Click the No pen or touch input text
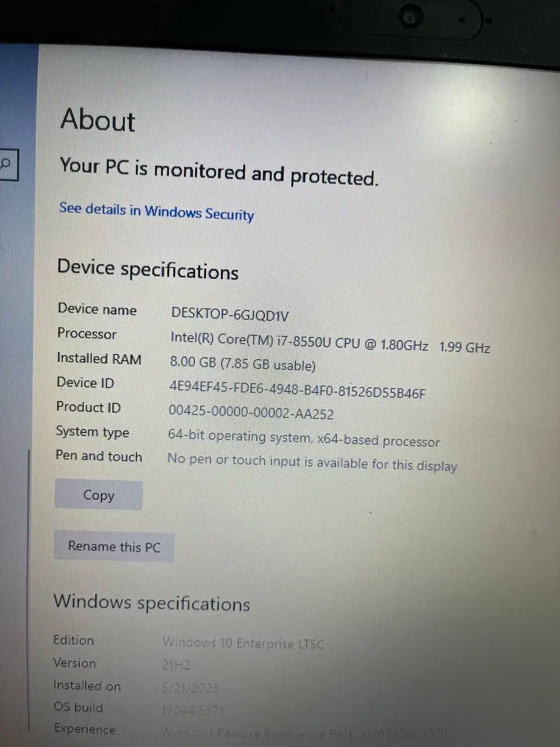 [x=312, y=462]
